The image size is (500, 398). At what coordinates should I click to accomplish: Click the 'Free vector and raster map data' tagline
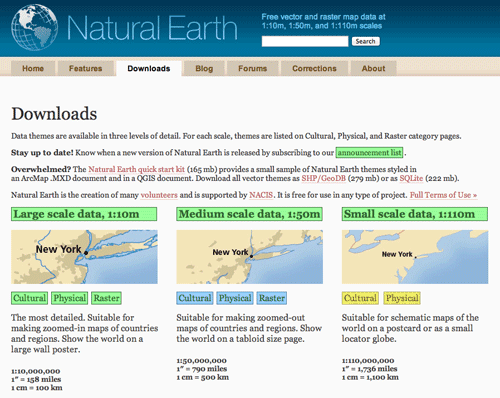pos(323,21)
